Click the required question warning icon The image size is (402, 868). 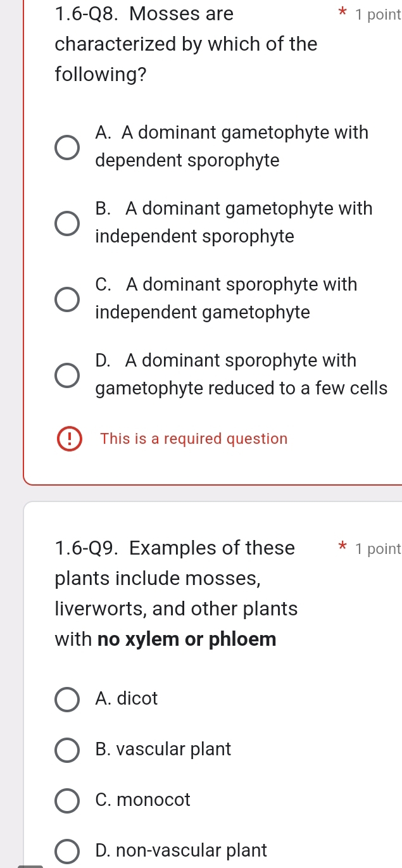coord(69,439)
